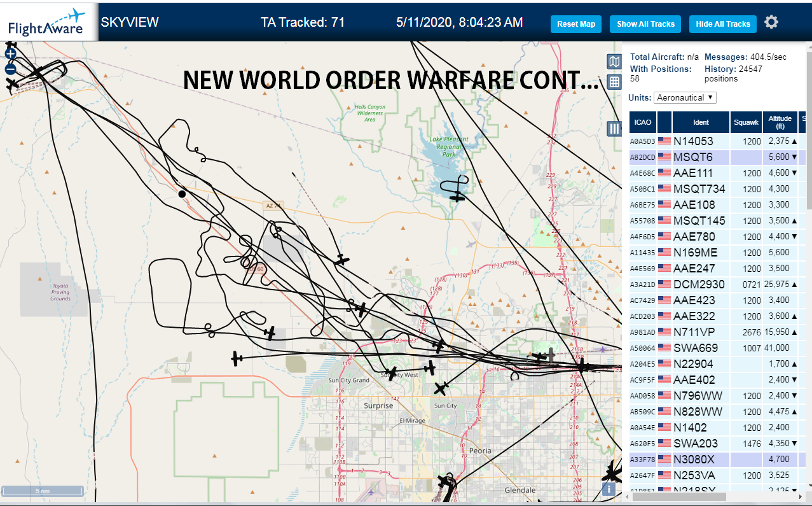Image resolution: width=812 pixels, height=506 pixels.
Task: Click the Hells Canyon Wilderness Area map label
Action: (x=369, y=113)
